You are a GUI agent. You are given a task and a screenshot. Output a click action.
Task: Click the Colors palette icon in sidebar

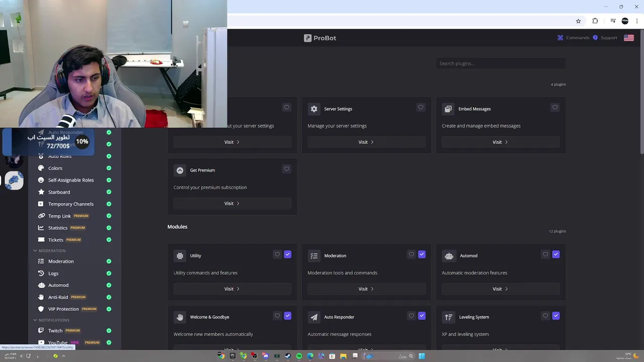[41, 168]
